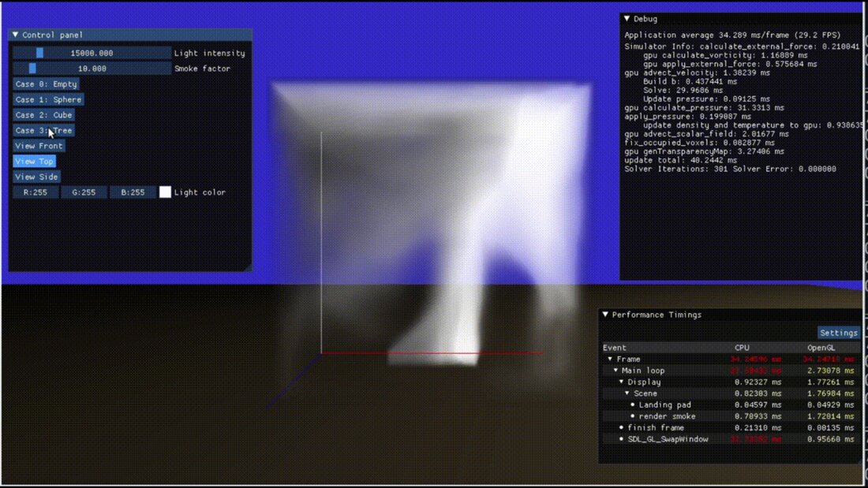Click the Smoke factor label
This screenshot has width=868, height=488.
[x=202, y=69]
